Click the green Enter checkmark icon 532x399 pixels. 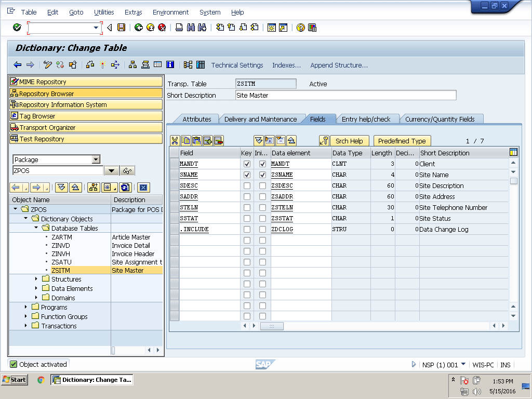tap(17, 28)
